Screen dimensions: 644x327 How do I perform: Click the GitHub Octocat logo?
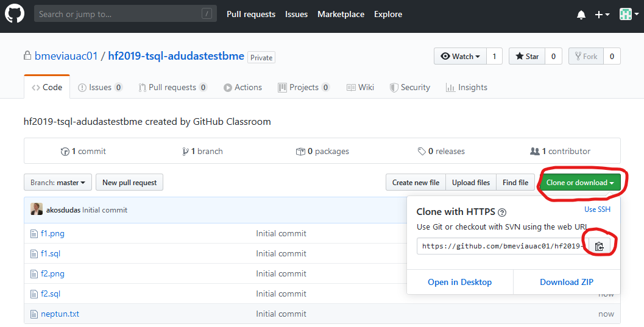click(x=15, y=14)
